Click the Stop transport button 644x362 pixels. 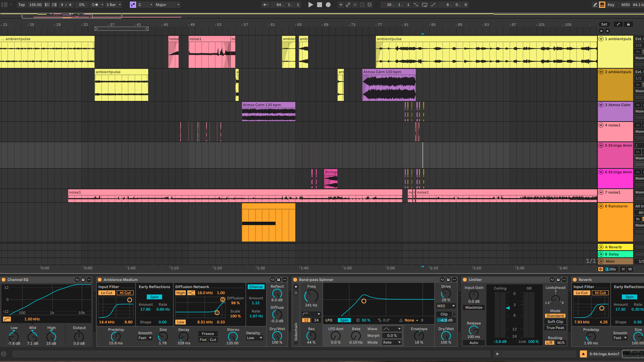tap(319, 5)
